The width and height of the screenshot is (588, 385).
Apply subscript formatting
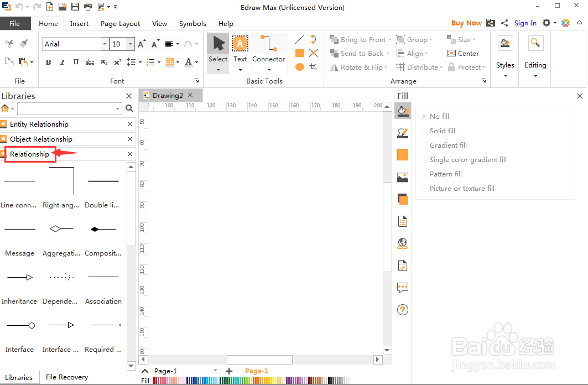pyautogui.click(x=104, y=62)
